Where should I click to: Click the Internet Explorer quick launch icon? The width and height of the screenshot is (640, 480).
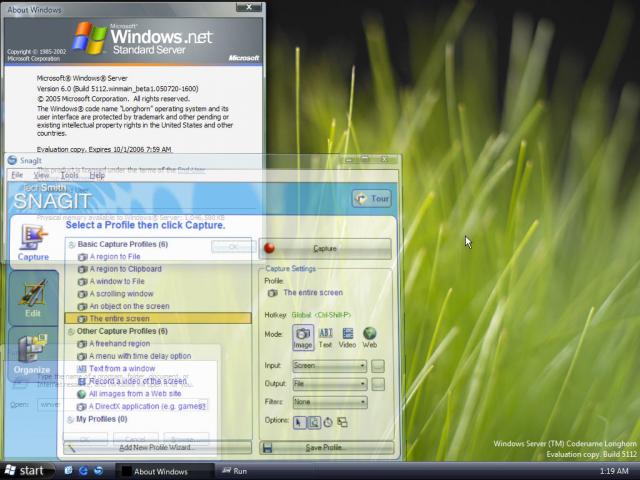coord(84,471)
